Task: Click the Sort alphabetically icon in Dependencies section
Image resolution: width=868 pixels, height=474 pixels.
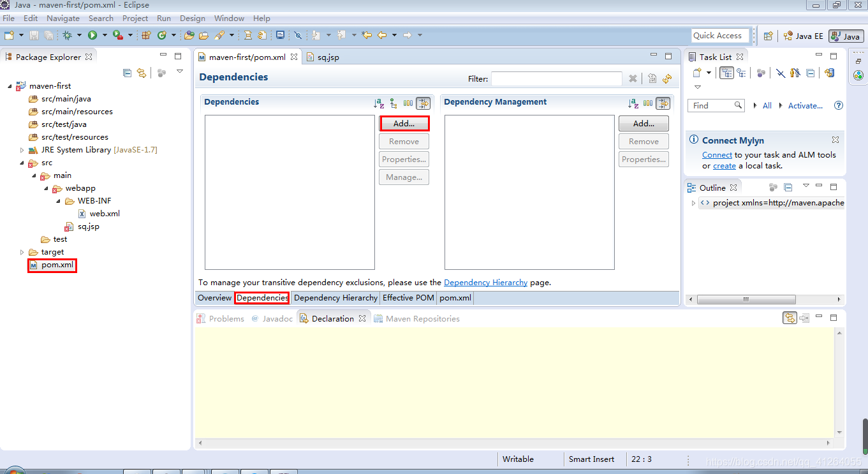Action: coord(379,103)
